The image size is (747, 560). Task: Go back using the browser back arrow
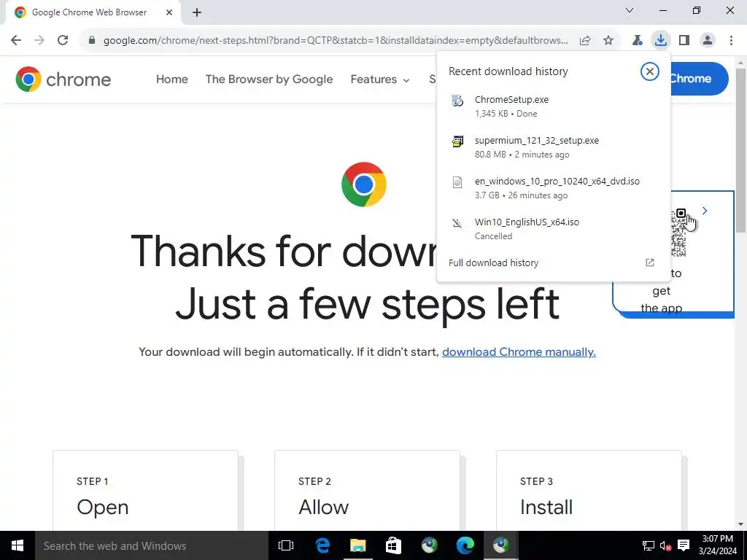click(x=16, y=40)
